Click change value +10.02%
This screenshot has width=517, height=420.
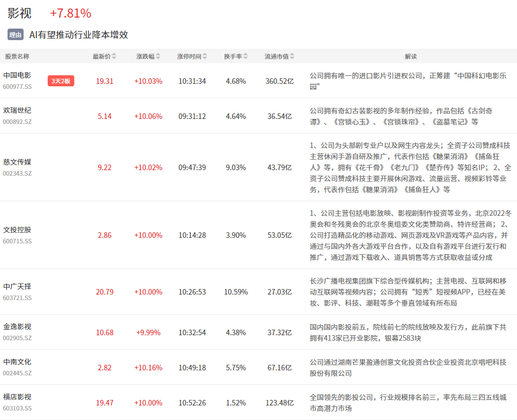(148, 168)
